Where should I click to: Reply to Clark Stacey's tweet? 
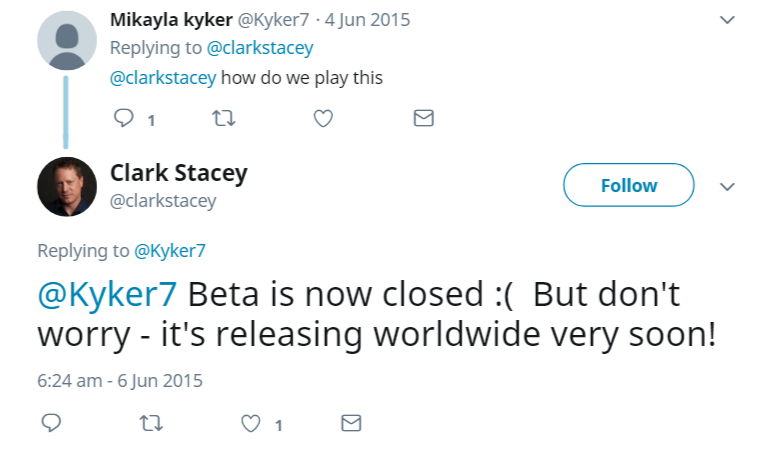pos(52,423)
